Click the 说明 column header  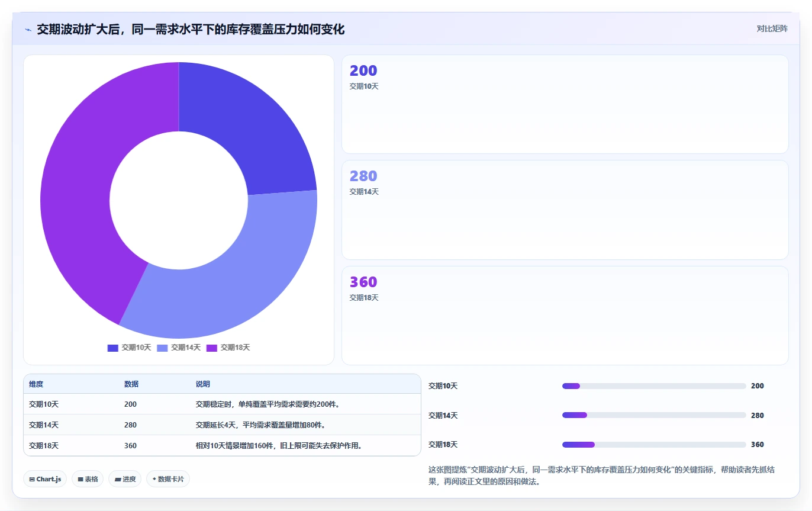click(203, 384)
